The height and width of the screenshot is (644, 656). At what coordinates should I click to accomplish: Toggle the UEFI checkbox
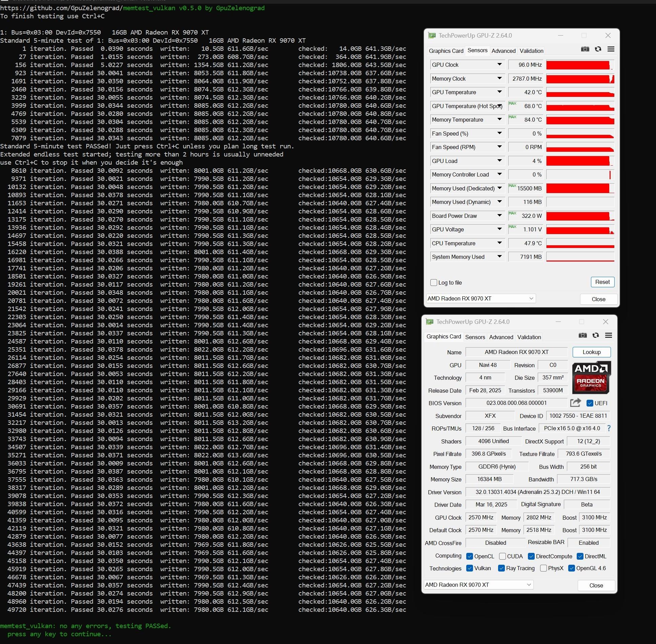coord(590,403)
